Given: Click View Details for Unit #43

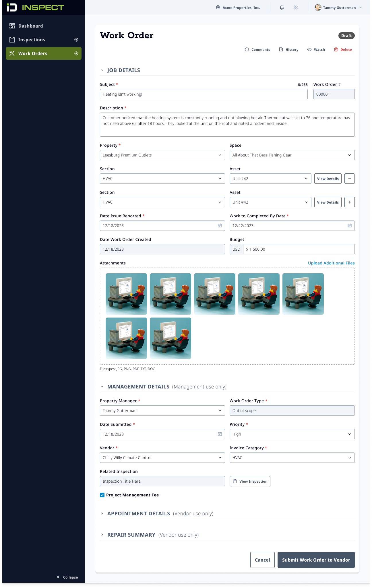Looking at the screenshot, I should (328, 202).
